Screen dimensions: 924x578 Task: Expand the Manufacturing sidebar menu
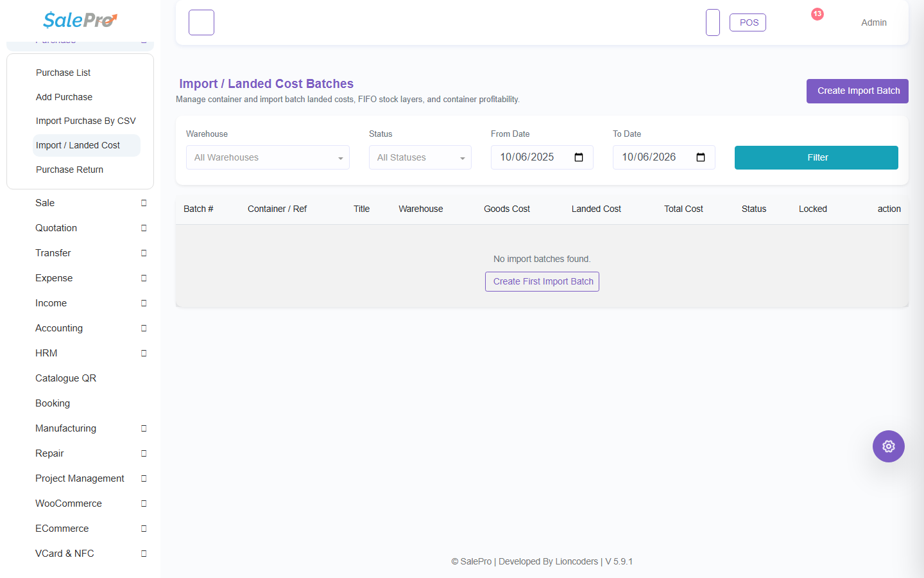coord(80,428)
